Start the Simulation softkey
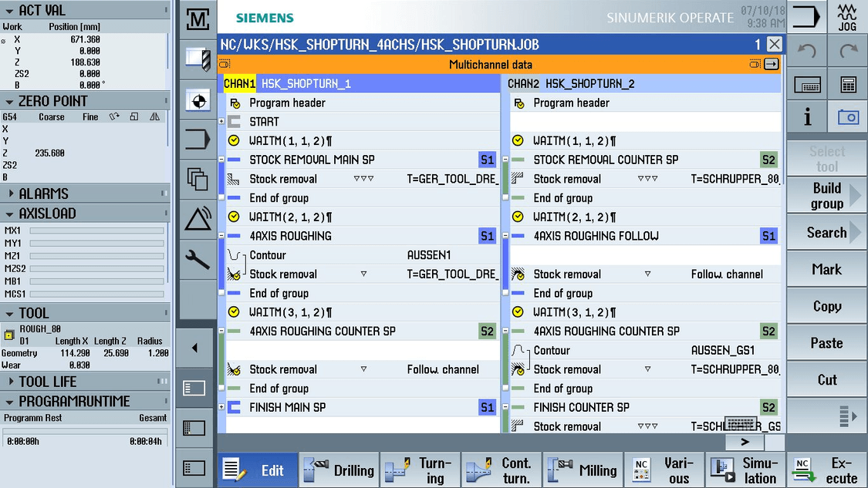Screen dimensions: 868x488 pyautogui.click(x=745, y=469)
